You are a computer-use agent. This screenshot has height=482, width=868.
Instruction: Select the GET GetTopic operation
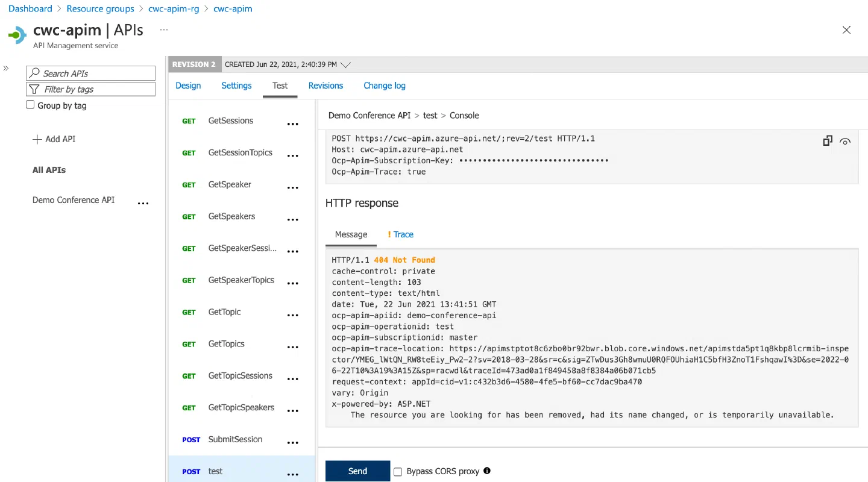point(242,312)
